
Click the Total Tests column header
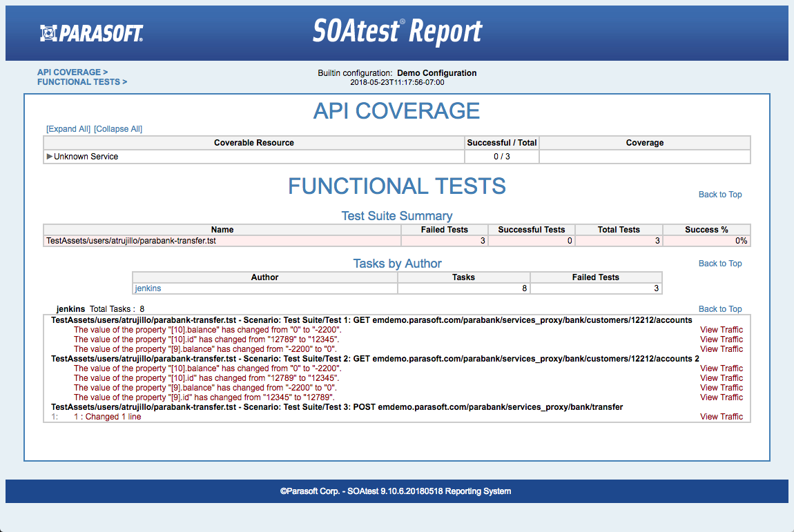tap(619, 230)
